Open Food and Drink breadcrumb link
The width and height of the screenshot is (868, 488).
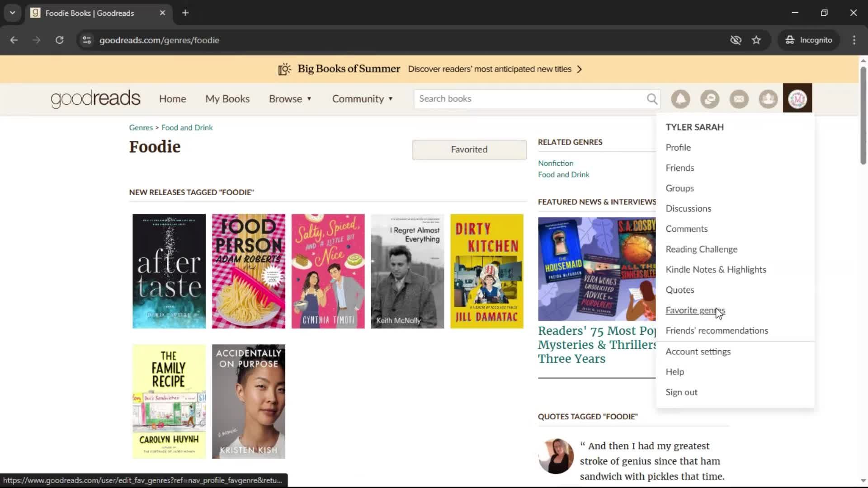click(187, 128)
